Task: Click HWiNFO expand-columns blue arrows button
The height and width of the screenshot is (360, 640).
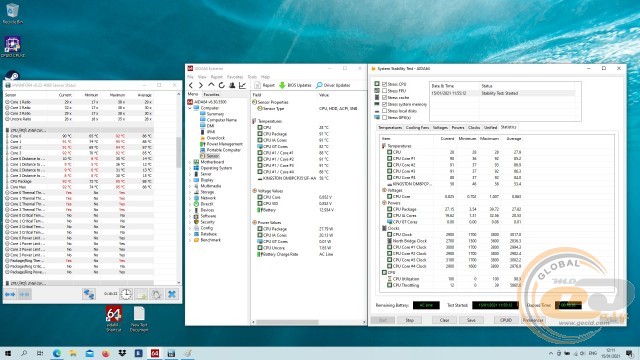Action: coord(10,294)
